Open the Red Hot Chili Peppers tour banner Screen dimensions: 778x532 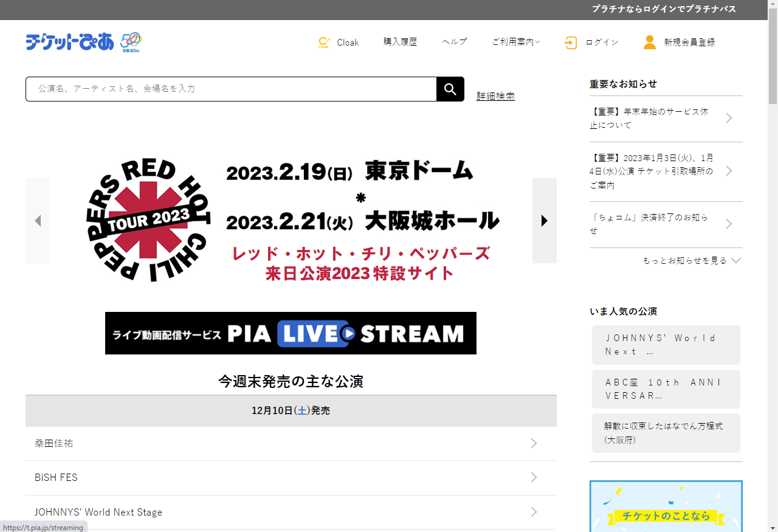point(291,221)
